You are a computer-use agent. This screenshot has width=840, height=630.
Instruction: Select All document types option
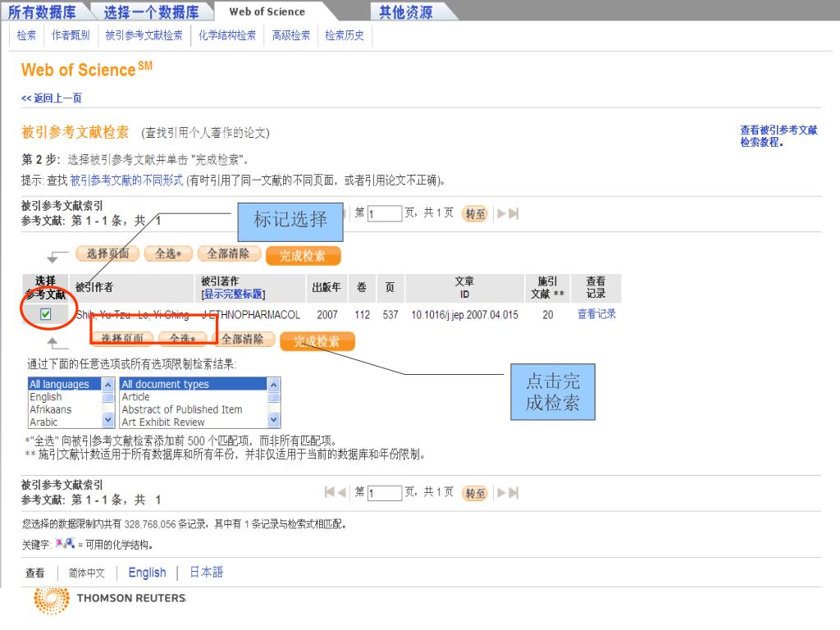tap(193, 384)
